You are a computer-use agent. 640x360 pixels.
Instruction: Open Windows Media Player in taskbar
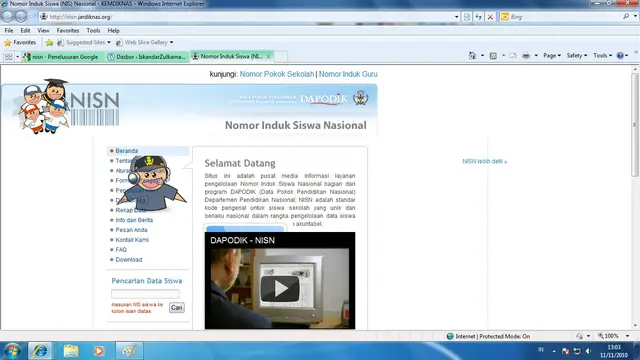[99, 351]
